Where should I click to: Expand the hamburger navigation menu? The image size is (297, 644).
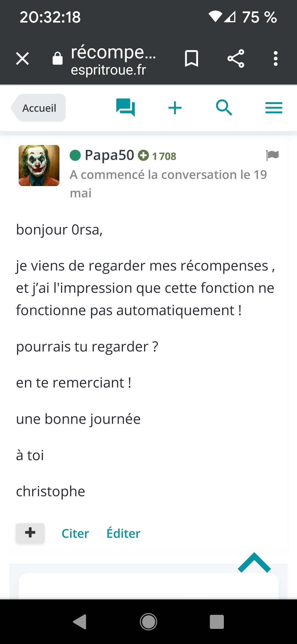point(274,108)
